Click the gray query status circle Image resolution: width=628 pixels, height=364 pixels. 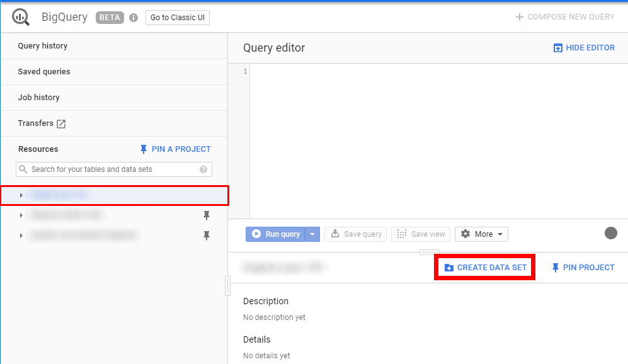611,233
